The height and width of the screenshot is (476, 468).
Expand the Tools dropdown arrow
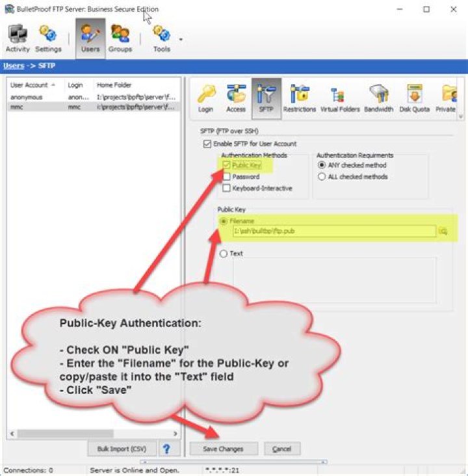[181, 40]
